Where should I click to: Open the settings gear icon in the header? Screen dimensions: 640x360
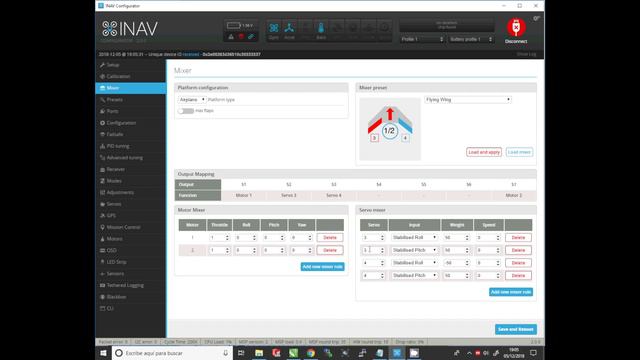coord(536,18)
